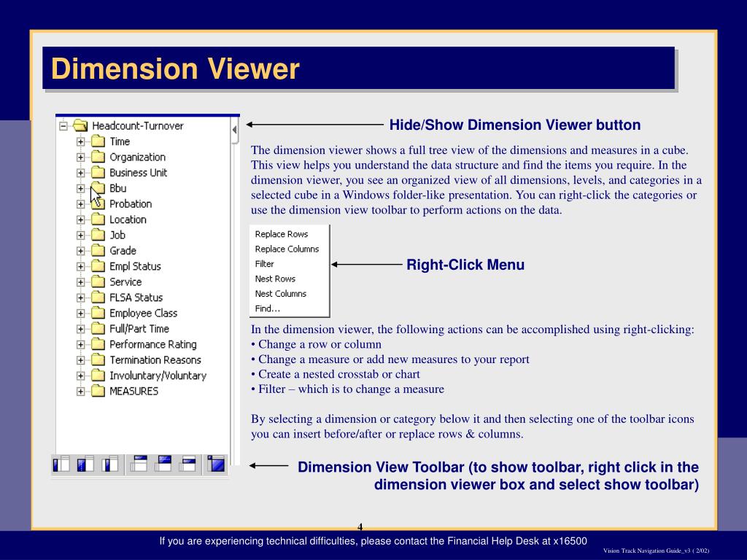Click the Replace Columns toolbar icon
The width and height of the screenshot is (747, 560).
pyautogui.click(x=163, y=464)
